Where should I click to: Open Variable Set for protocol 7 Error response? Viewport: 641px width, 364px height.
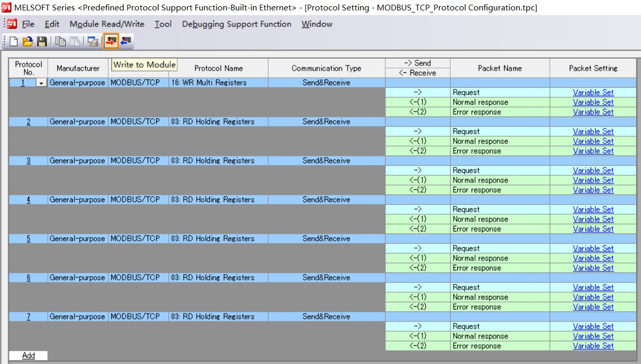point(593,345)
